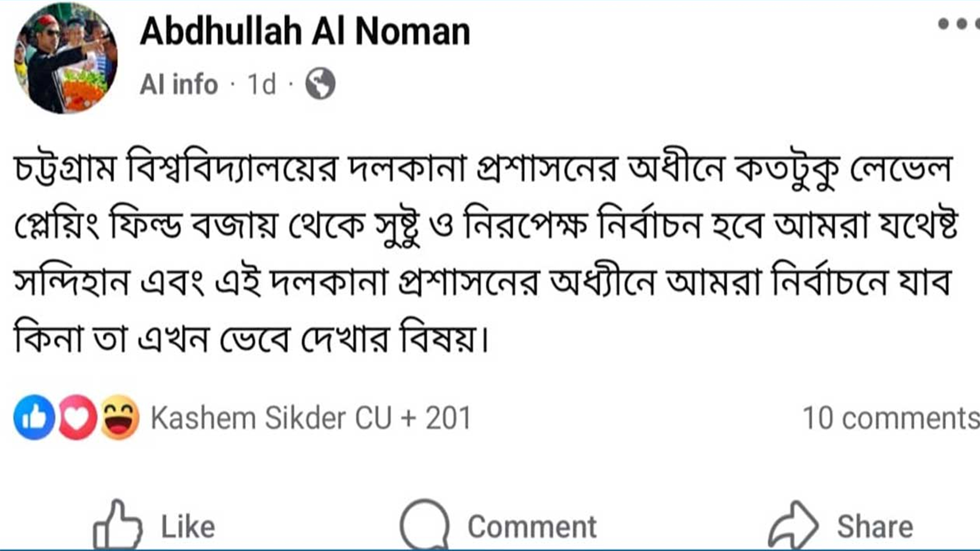
Task: Click the AI info label
Action: (179, 84)
